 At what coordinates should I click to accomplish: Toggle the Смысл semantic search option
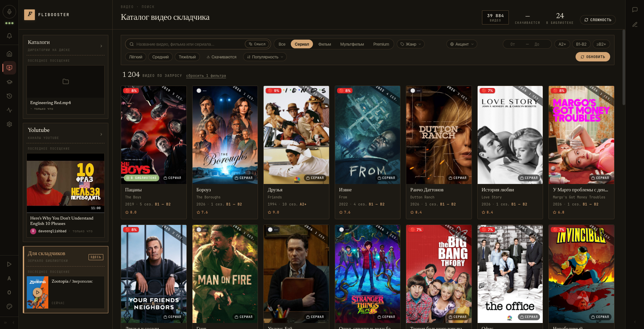(258, 44)
